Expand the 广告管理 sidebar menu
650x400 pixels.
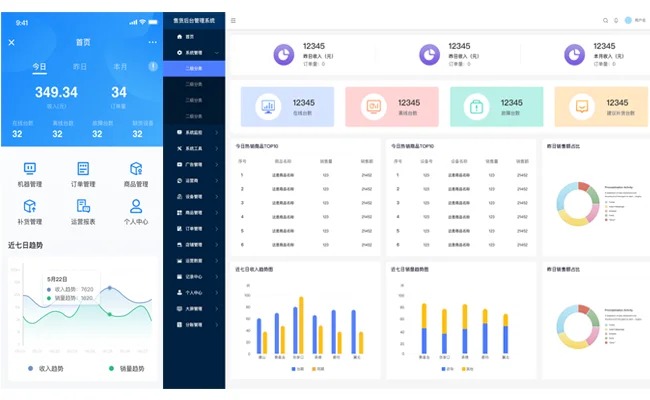point(193,164)
